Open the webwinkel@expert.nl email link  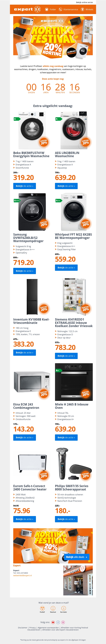[x=22, y=576]
